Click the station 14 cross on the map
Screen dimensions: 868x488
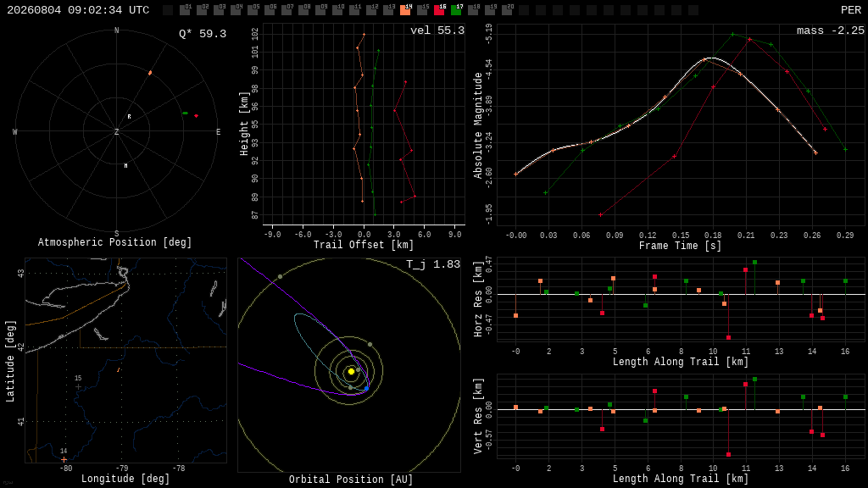64,459
